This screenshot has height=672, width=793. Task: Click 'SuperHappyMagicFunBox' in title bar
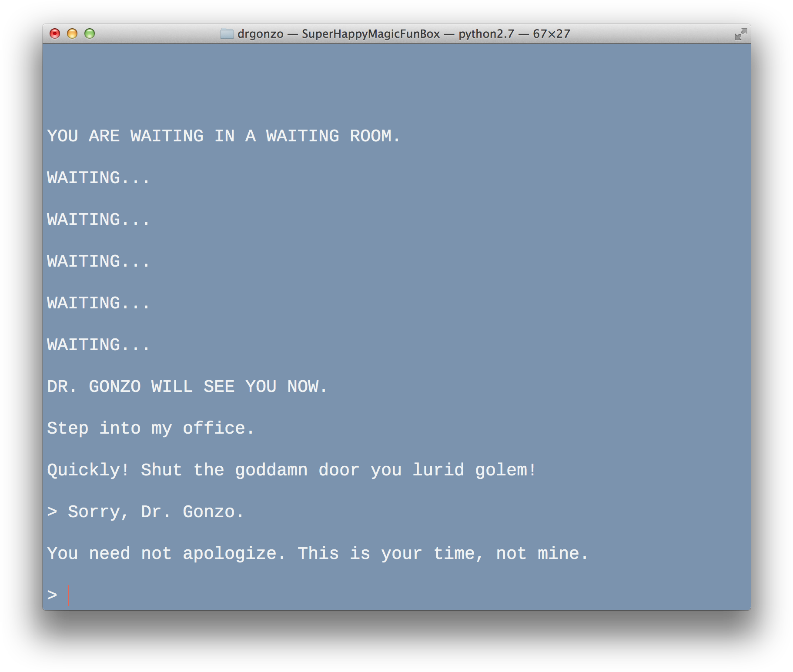(371, 34)
